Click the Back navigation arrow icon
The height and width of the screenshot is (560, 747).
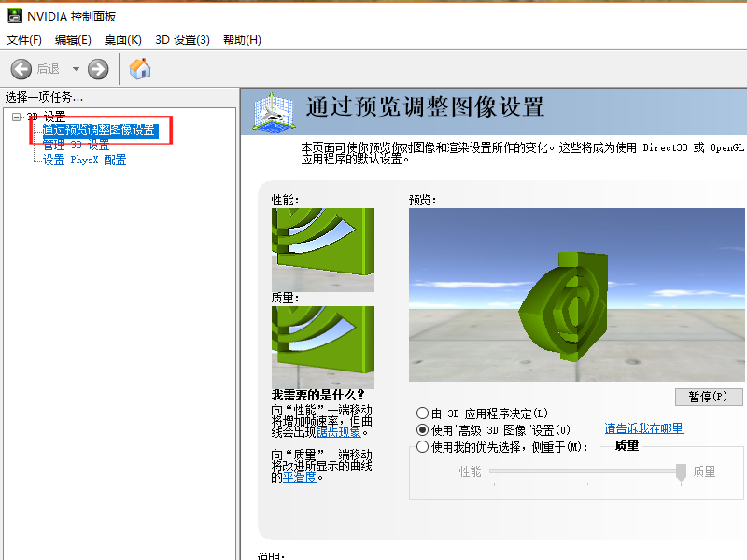[x=21, y=68]
